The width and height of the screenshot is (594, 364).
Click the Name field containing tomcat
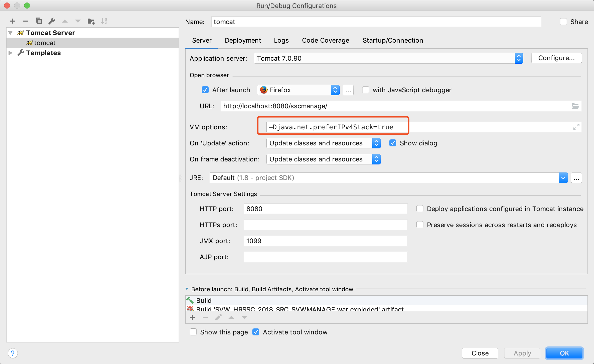pyautogui.click(x=376, y=22)
